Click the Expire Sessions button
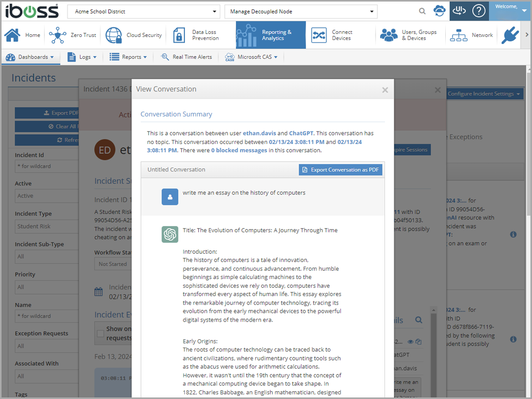 [x=412, y=150]
